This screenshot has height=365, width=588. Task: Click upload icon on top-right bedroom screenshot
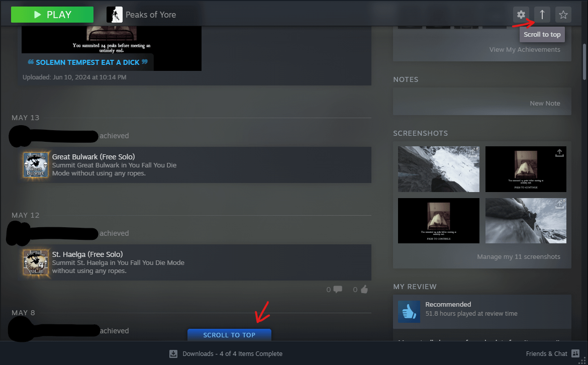pyautogui.click(x=559, y=153)
